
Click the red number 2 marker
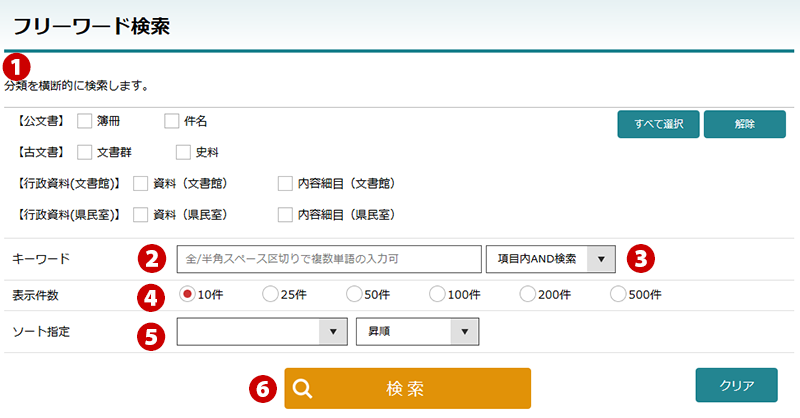click(152, 259)
